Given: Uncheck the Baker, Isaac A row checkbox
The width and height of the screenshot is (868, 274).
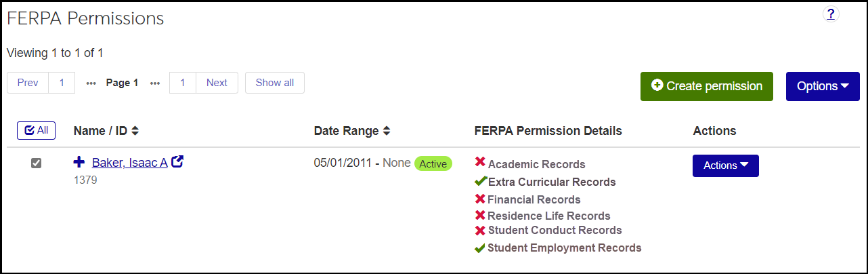Looking at the screenshot, I should point(37,163).
